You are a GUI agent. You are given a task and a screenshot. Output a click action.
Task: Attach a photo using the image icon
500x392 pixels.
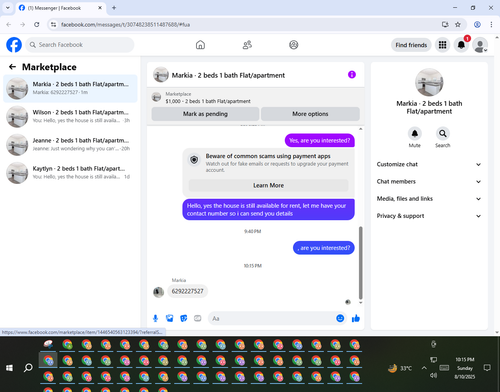(x=170, y=318)
